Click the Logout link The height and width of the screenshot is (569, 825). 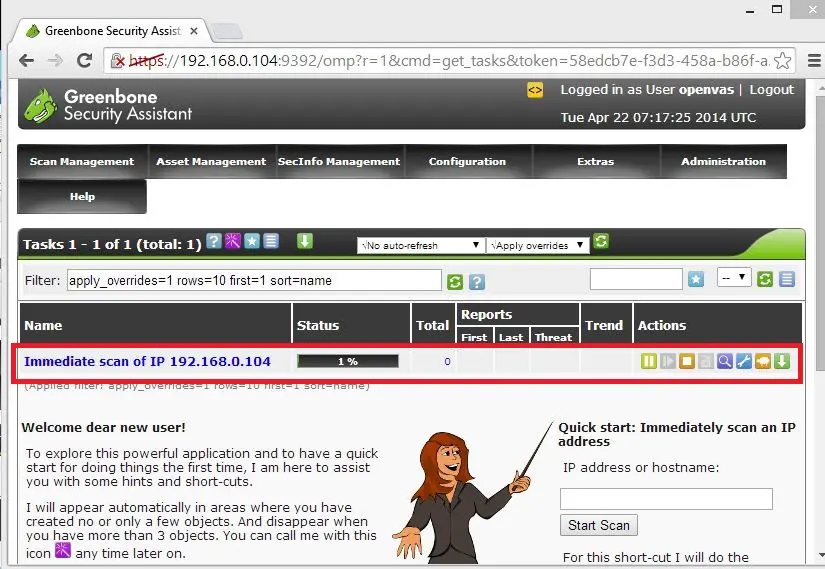(771, 89)
